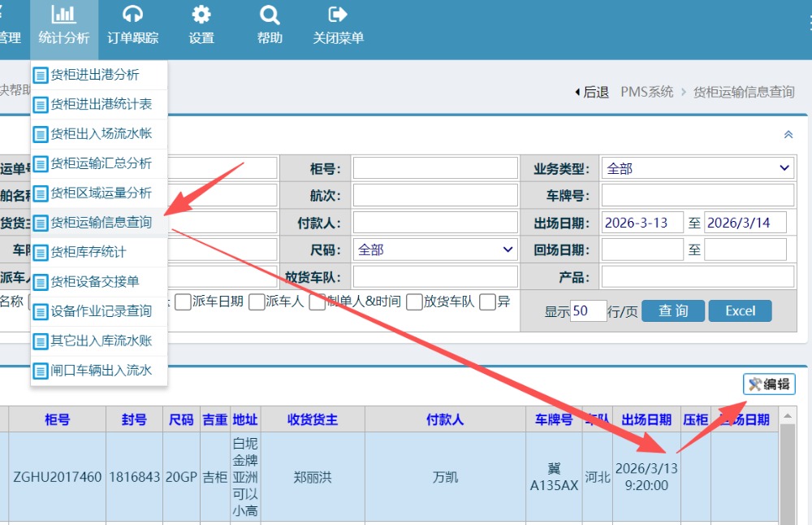Open 货柜库存统计 from the menu

(88, 252)
